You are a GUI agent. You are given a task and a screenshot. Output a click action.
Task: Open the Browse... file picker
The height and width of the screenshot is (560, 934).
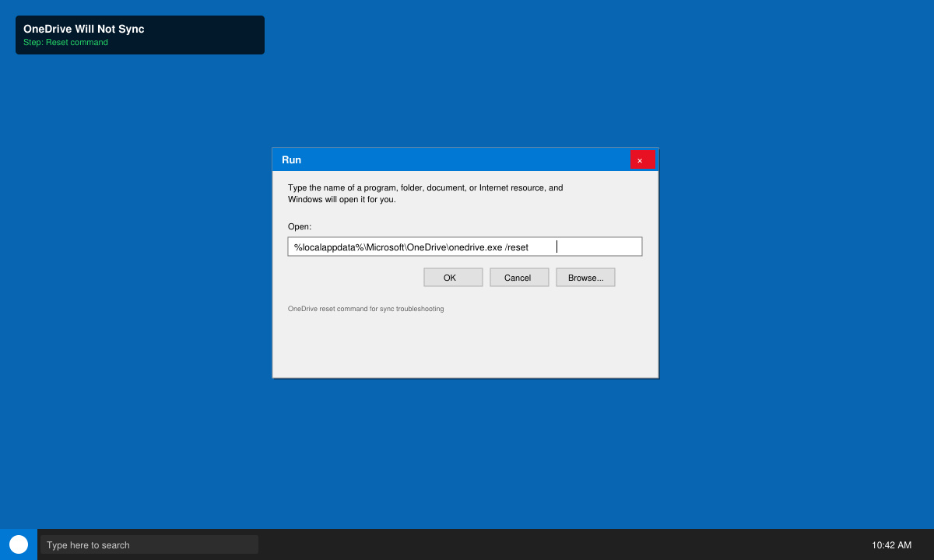coord(585,278)
